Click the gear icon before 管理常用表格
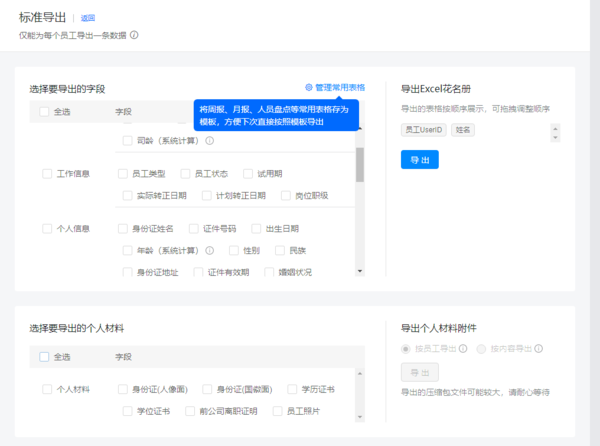 pos(309,88)
